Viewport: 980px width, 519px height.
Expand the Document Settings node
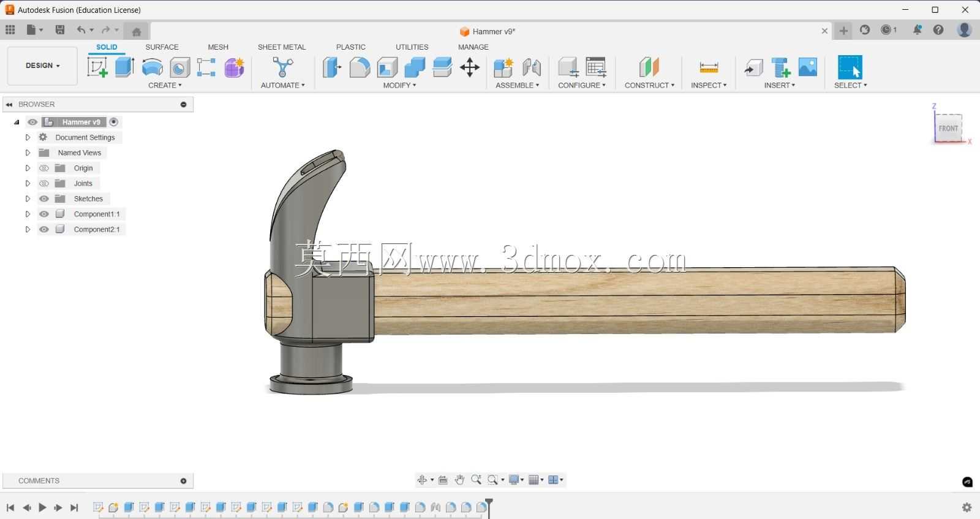28,137
